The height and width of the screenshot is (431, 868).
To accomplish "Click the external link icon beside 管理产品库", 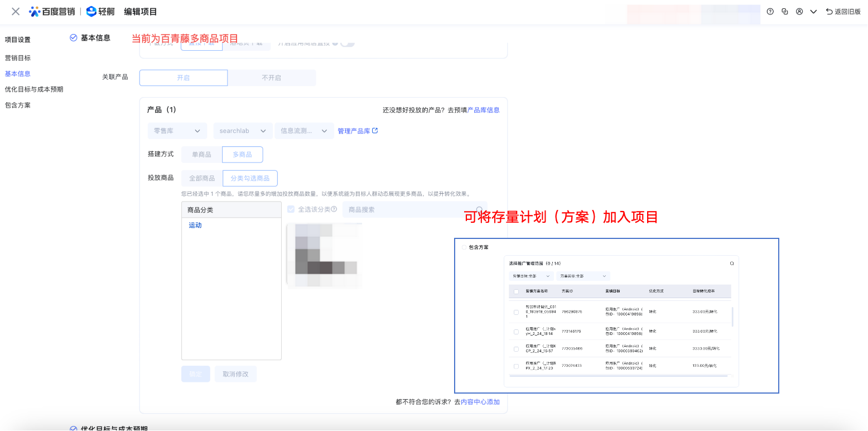I will [x=375, y=131].
